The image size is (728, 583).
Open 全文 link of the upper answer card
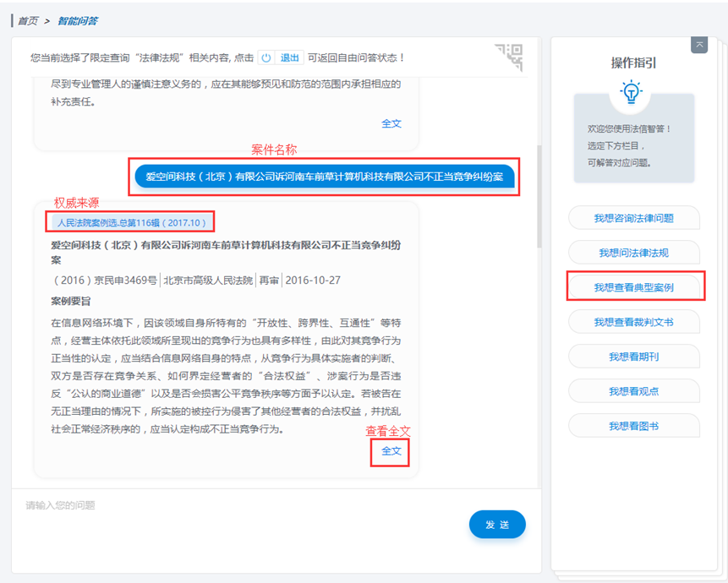[x=391, y=123]
